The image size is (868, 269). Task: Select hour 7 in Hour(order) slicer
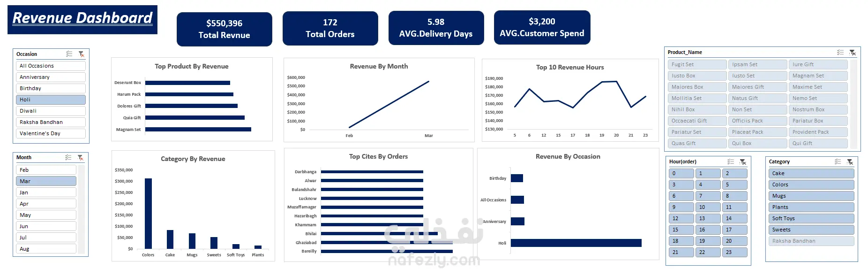pos(708,196)
